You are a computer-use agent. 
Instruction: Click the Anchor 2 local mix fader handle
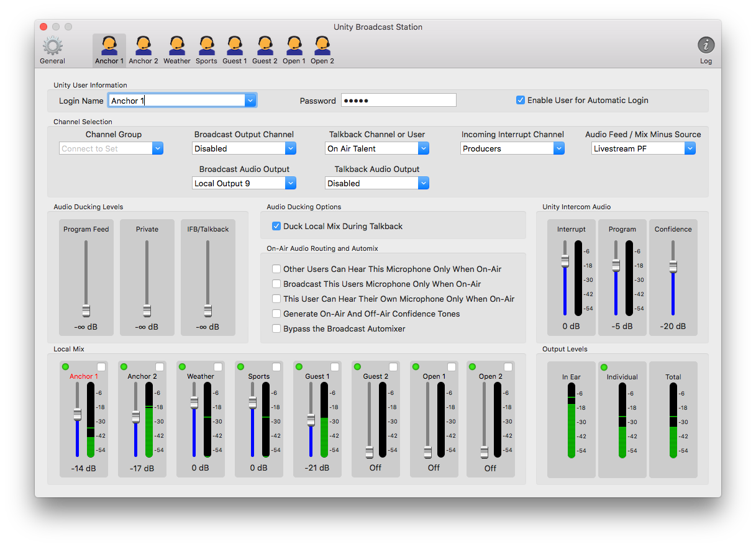135,417
